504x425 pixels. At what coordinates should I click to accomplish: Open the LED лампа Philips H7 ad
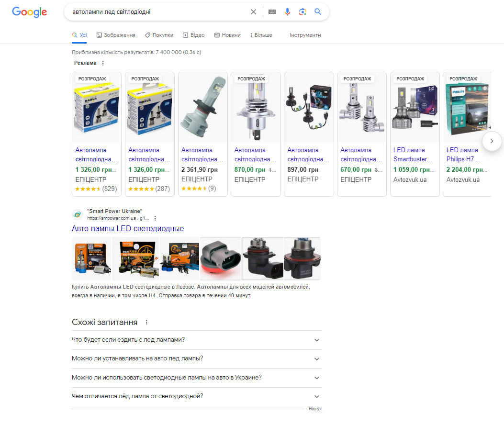[467, 134]
